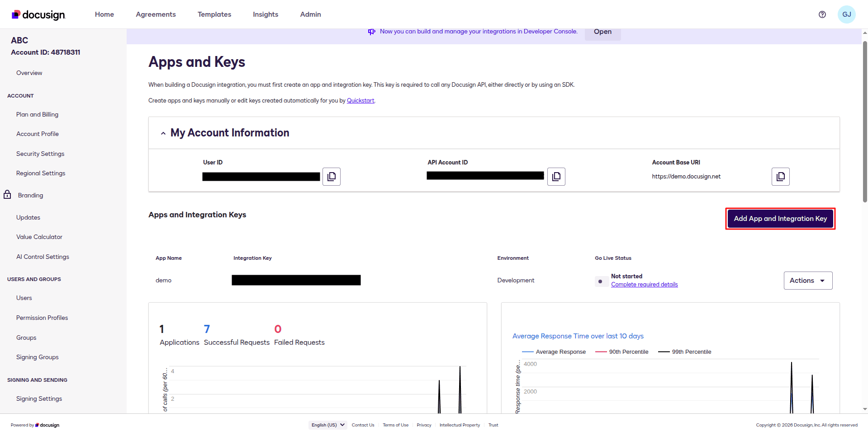Click Account ID: 48718311 text
Viewport: 868px width, 436px height.
pos(45,52)
